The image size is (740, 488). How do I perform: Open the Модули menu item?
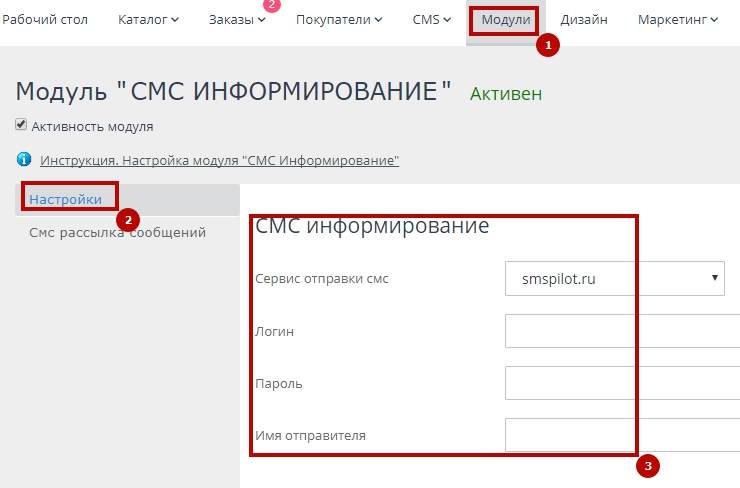pos(505,20)
